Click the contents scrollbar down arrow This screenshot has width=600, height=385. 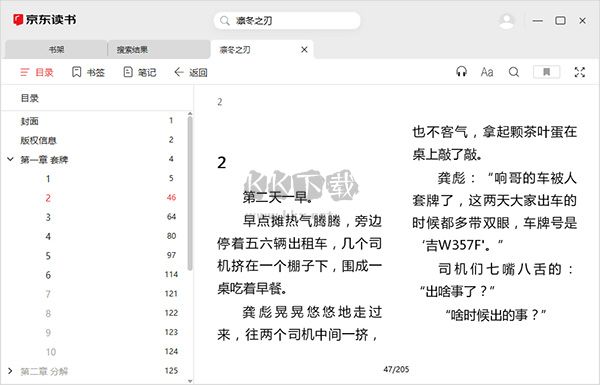(190, 381)
